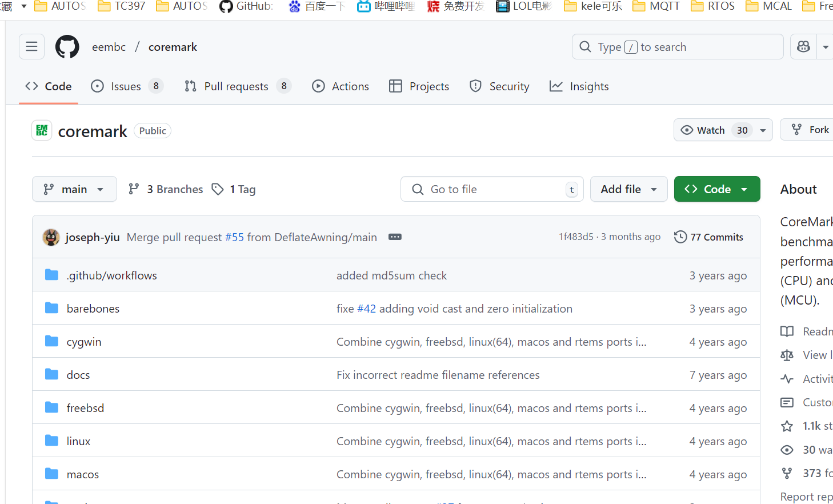This screenshot has height=504, width=833.
Task: Expand the main branch selector
Action: pos(74,189)
